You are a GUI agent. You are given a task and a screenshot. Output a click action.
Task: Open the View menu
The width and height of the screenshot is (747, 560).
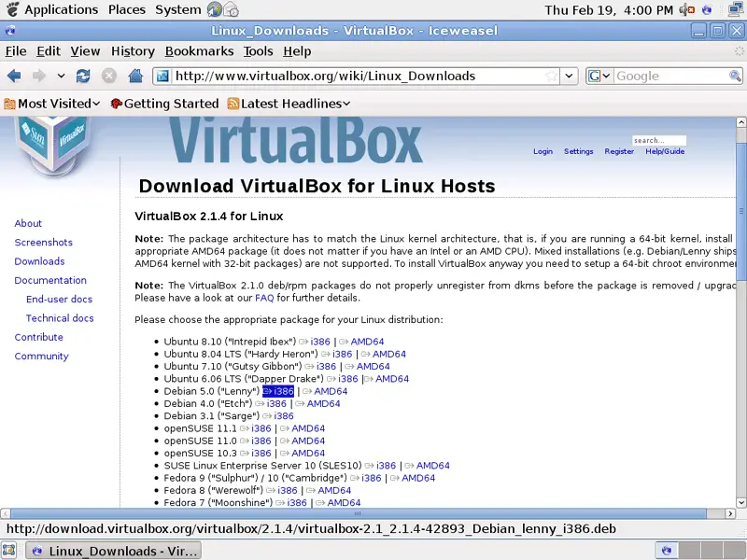click(x=85, y=51)
